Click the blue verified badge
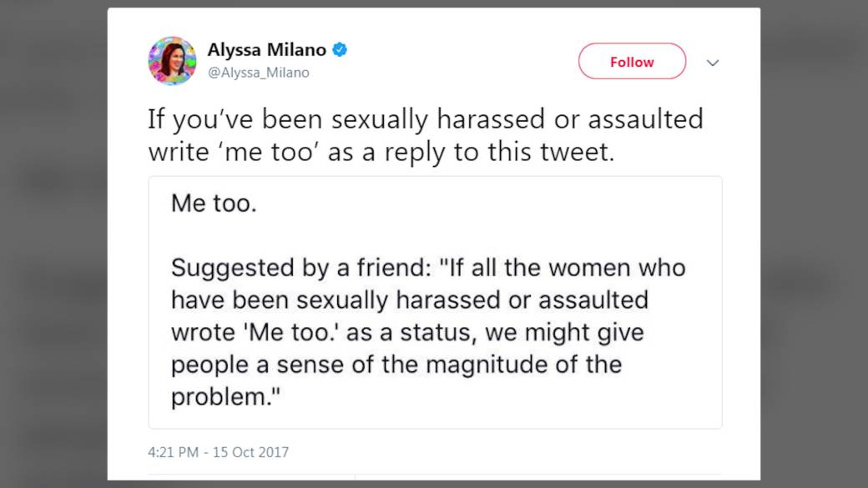868x488 pixels. tap(340, 50)
